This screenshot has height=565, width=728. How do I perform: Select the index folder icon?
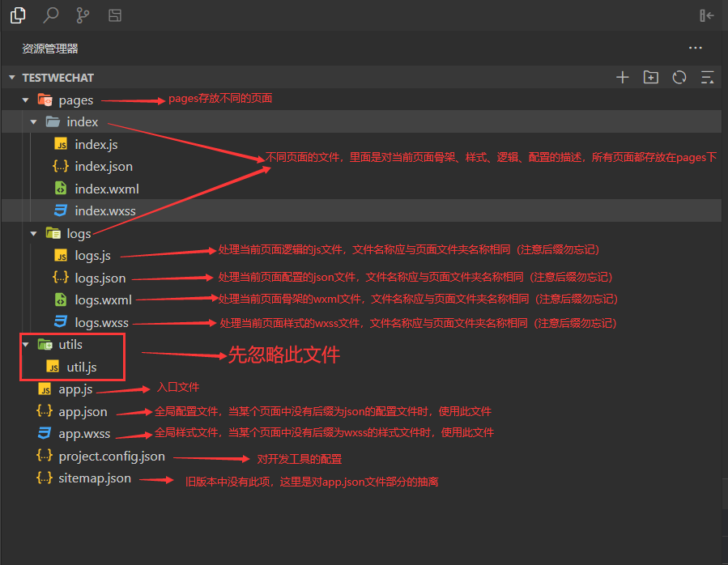53,121
